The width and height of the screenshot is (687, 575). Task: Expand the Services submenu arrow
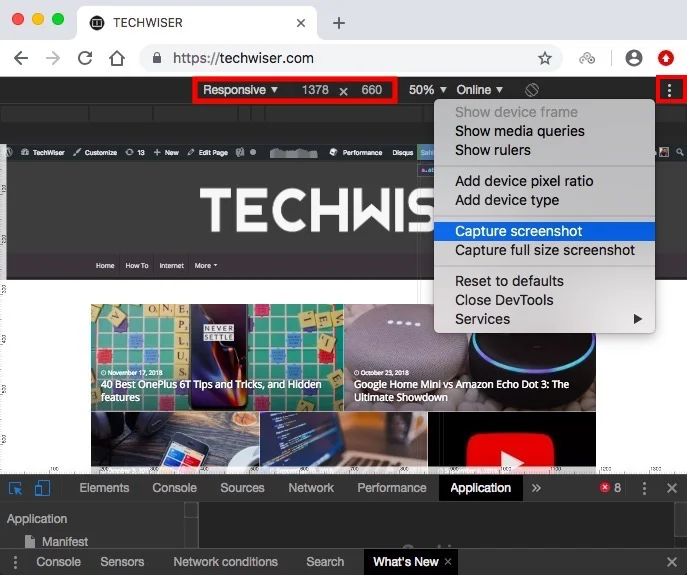tap(638, 319)
